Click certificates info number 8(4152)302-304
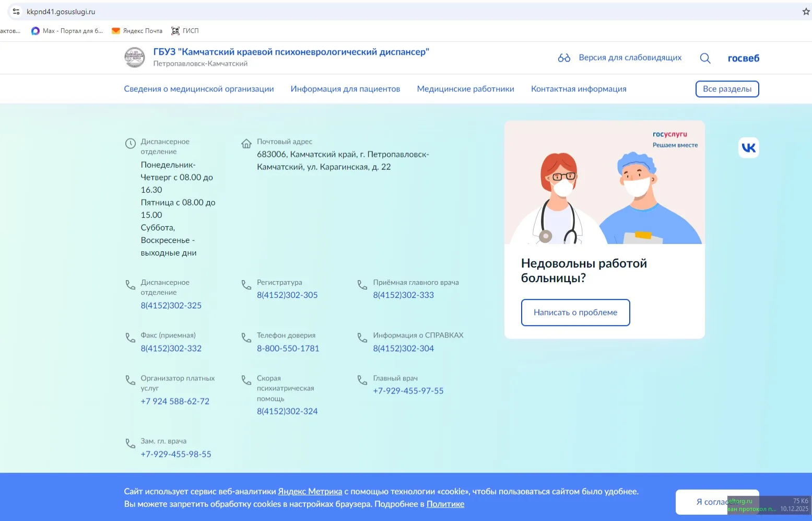Screen dimensions: 812x521 pyautogui.click(x=404, y=348)
